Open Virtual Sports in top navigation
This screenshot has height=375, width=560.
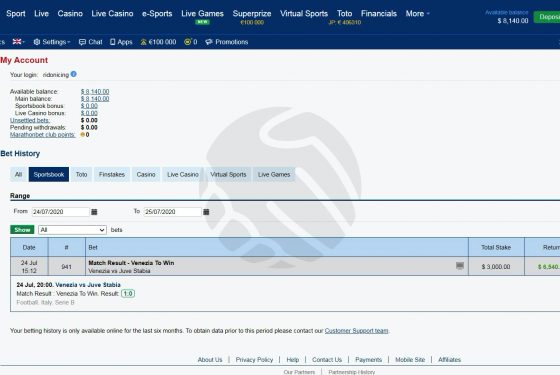(304, 14)
